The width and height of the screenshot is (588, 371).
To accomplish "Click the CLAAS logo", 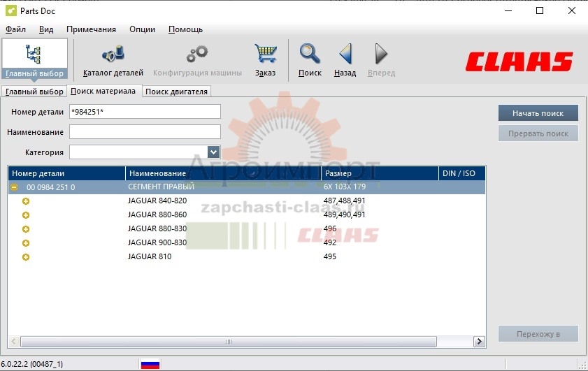I will 519,61.
